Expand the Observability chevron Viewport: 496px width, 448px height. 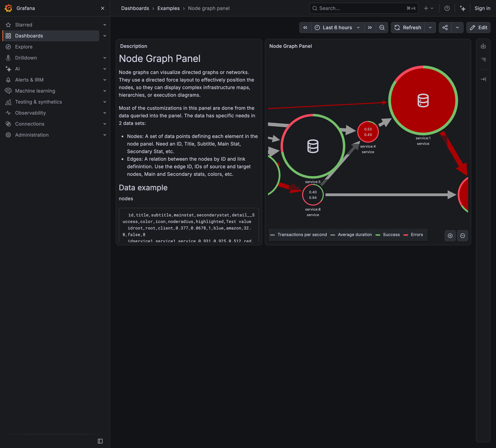click(105, 113)
